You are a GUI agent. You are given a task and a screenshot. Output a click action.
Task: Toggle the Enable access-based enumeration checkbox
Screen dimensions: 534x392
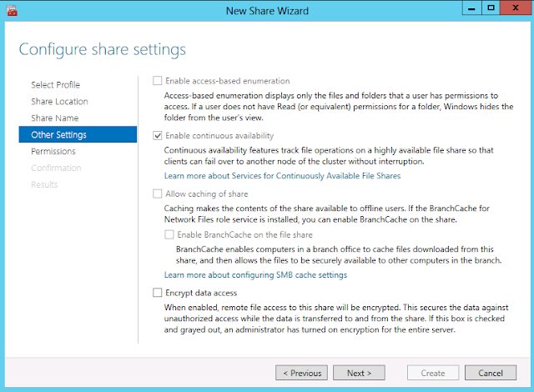(159, 80)
